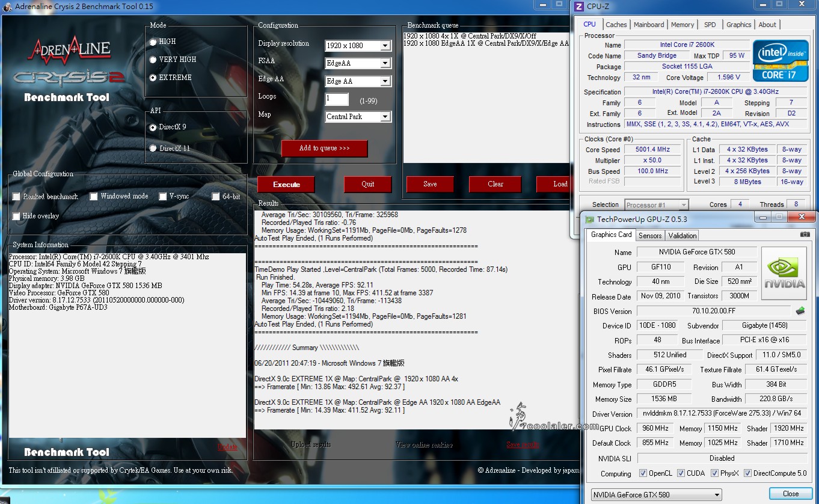Select HIGH mode radio button
Screen dimensions: 819x504
[153, 42]
